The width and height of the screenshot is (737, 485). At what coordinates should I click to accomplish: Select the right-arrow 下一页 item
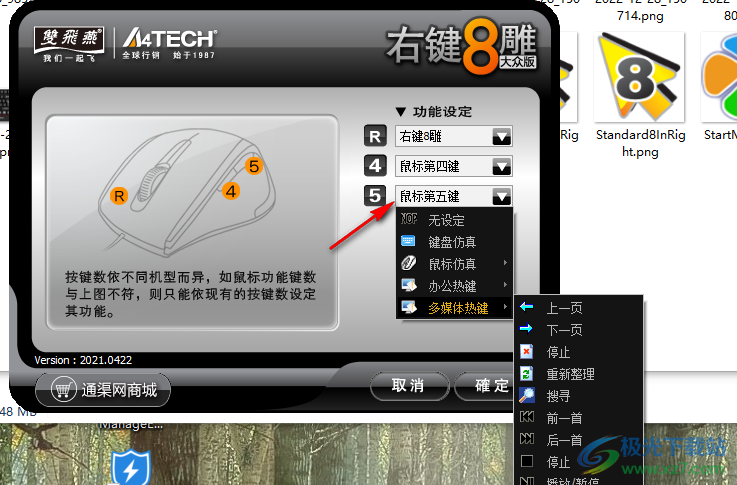point(578,329)
